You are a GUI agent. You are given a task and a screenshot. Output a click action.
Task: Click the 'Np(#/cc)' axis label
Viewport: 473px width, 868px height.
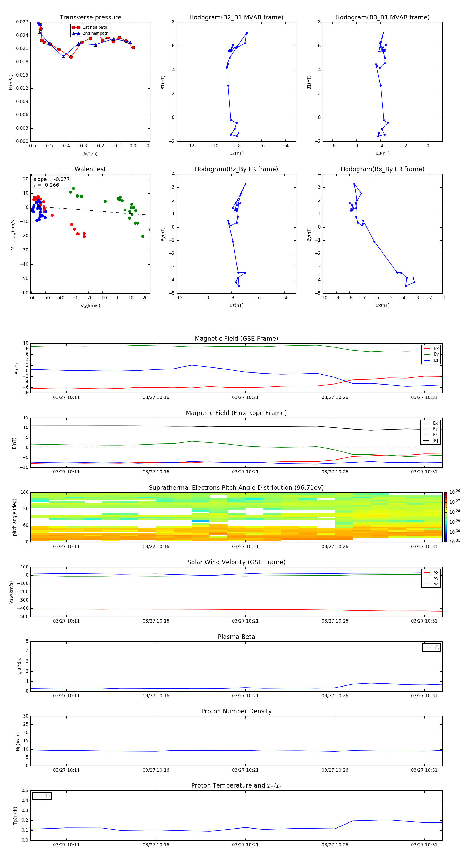(18, 741)
